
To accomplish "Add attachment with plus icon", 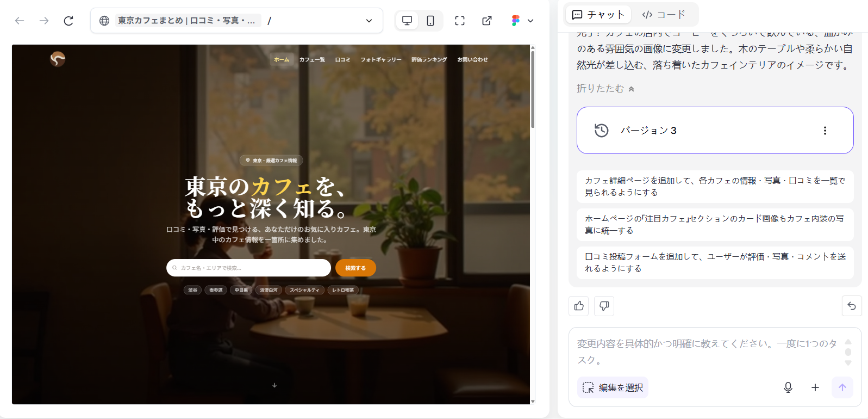I will coord(815,387).
